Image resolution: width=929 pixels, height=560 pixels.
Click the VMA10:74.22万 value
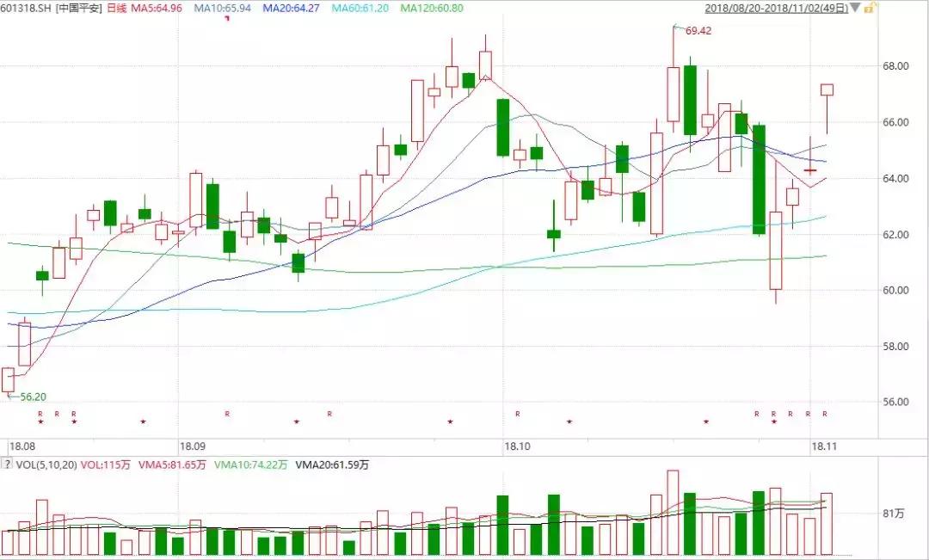coord(250,465)
